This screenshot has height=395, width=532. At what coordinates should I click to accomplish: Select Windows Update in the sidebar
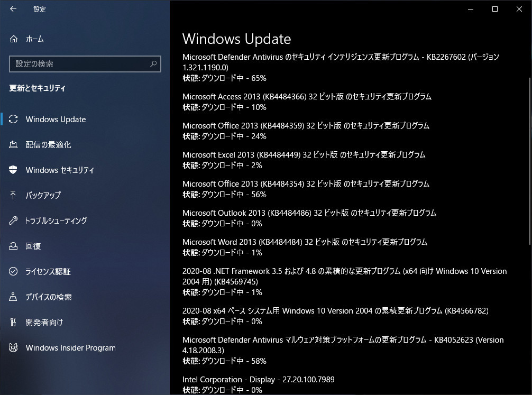click(85, 119)
